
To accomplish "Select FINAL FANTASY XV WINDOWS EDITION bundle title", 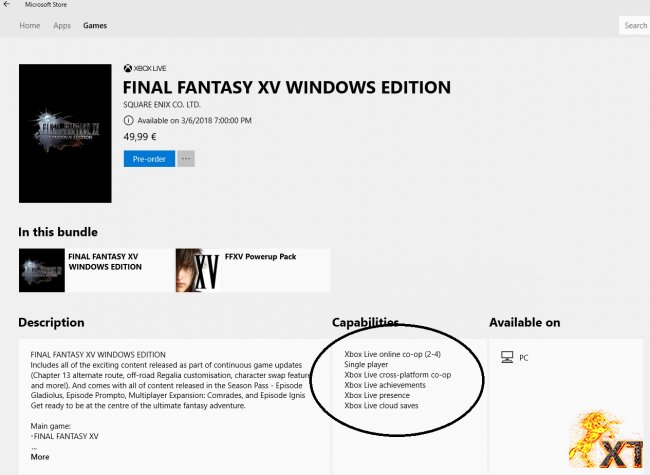I will [105, 262].
